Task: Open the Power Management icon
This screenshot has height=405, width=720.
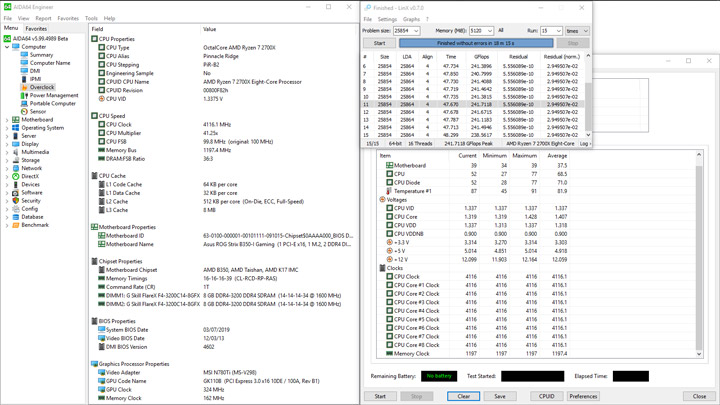Action: point(24,96)
